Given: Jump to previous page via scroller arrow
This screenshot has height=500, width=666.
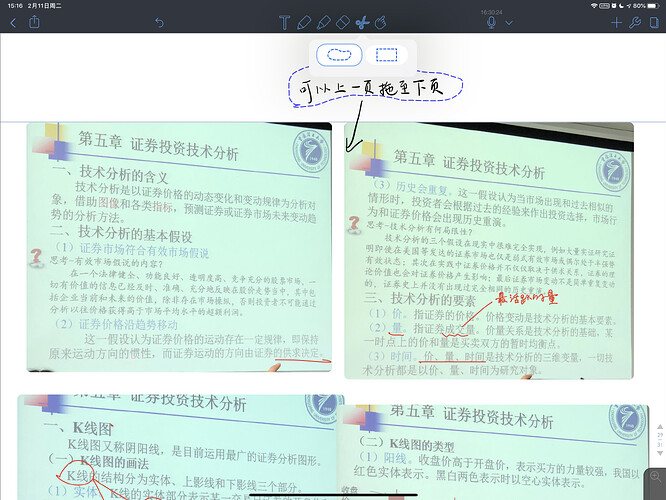Looking at the screenshot, I should 660,427.
